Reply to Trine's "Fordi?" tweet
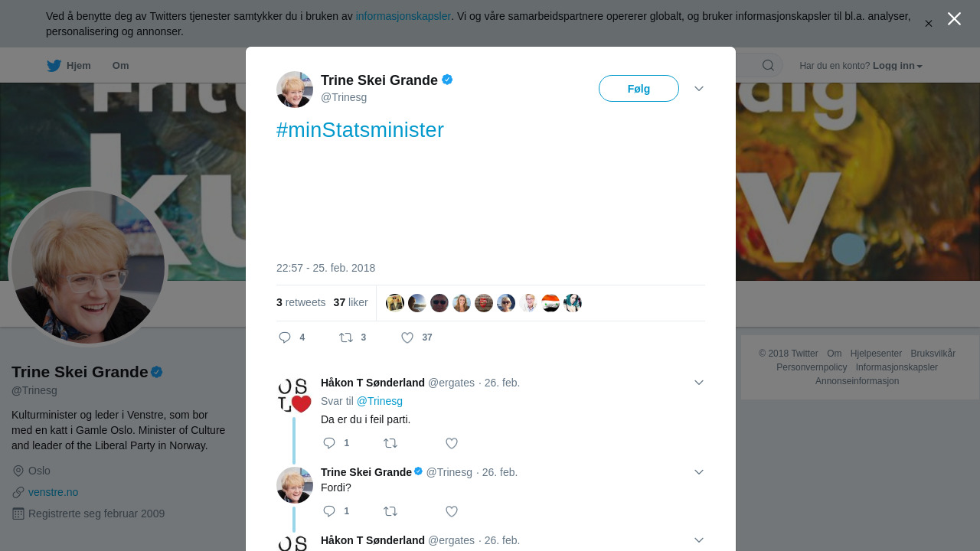The image size is (980, 551). (329, 511)
